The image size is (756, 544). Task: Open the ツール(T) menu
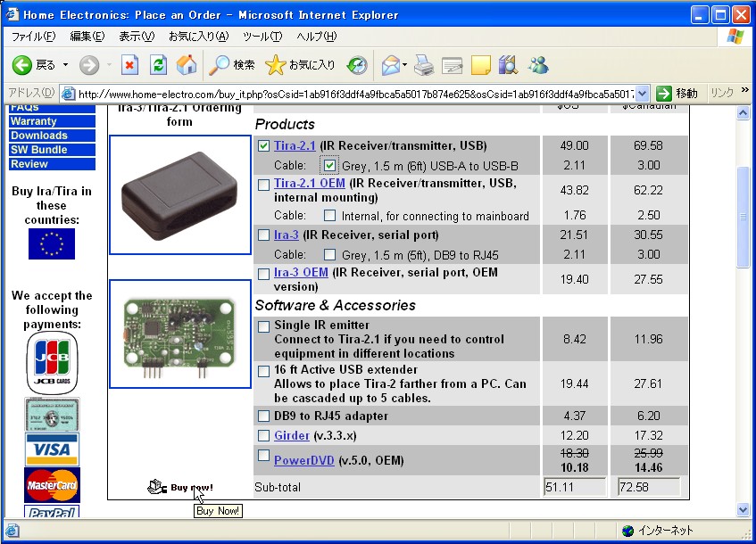pos(262,37)
